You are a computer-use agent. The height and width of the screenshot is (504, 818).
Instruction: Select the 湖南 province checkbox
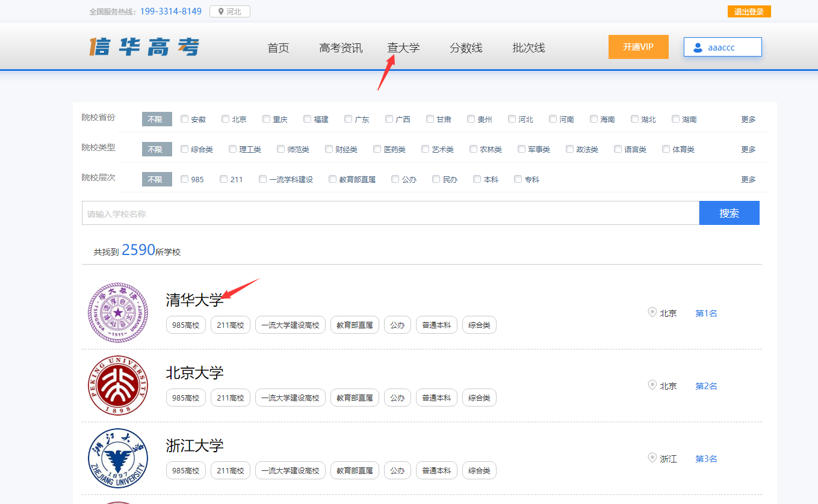tap(676, 119)
